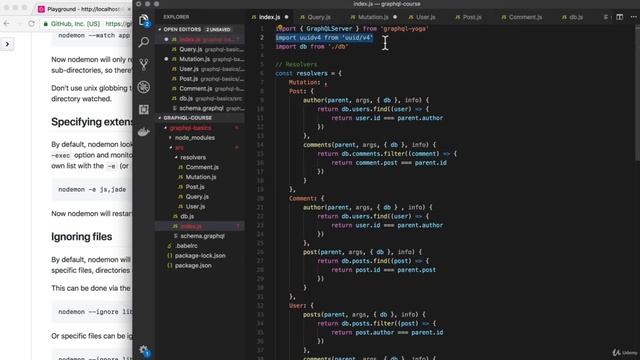640x360 pixels.
Task: Open the Search view in activity bar
Action: point(144,42)
